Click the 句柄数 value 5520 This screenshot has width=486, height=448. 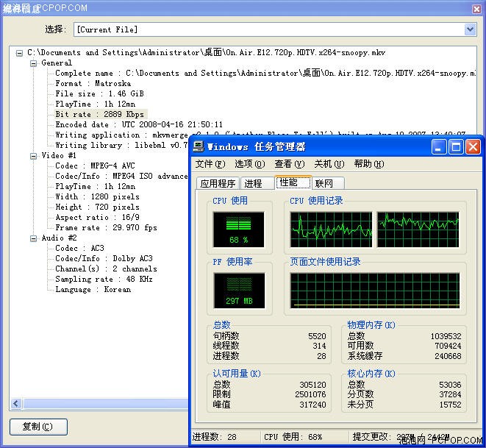coord(317,336)
